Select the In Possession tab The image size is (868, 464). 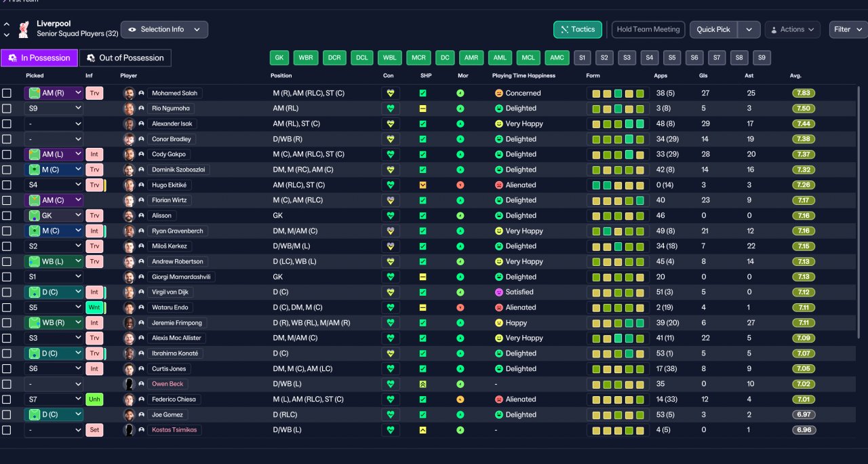click(39, 58)
